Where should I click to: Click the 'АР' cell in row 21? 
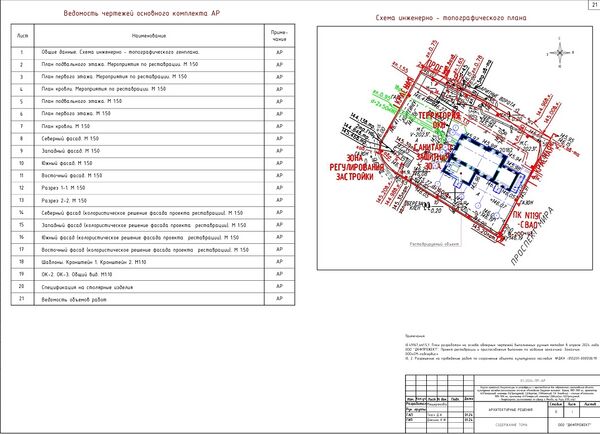[279, 299]
